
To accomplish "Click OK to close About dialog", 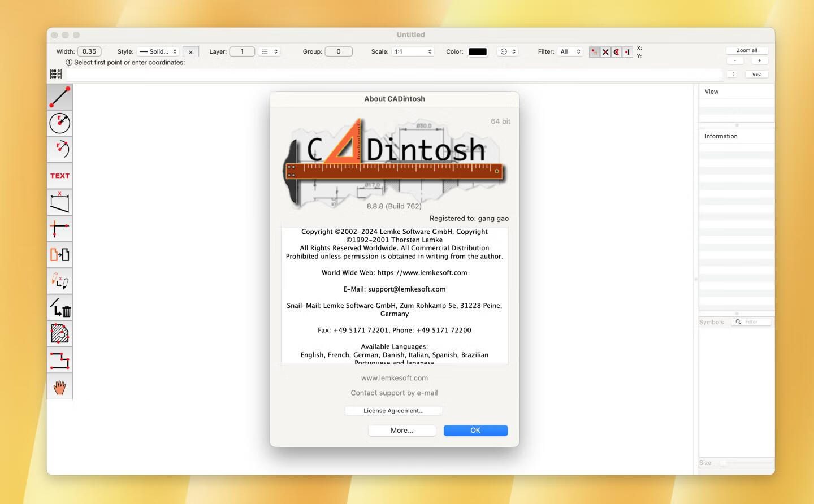I will (475, 431).
